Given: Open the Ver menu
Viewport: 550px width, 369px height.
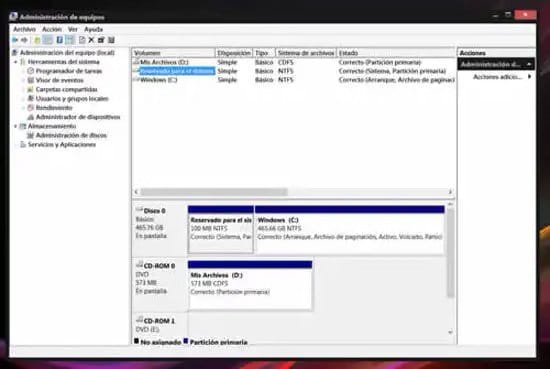Looking at the screenshot, I should point(73,29).
